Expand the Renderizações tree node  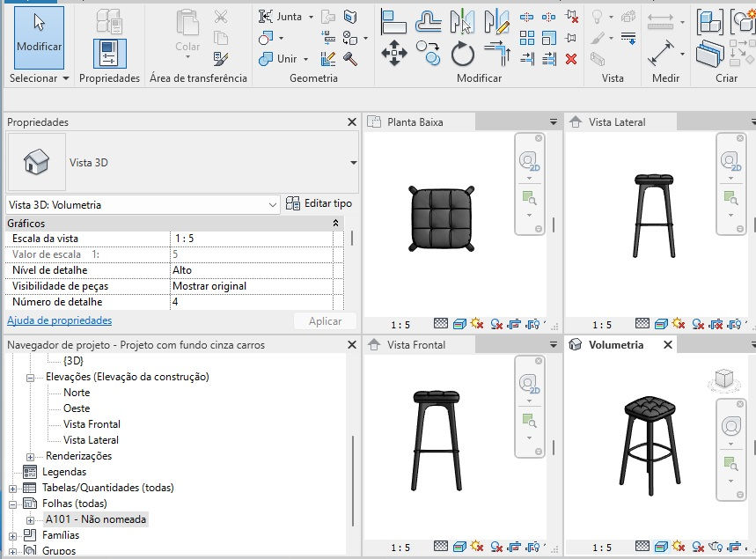(x=30, y=457)
